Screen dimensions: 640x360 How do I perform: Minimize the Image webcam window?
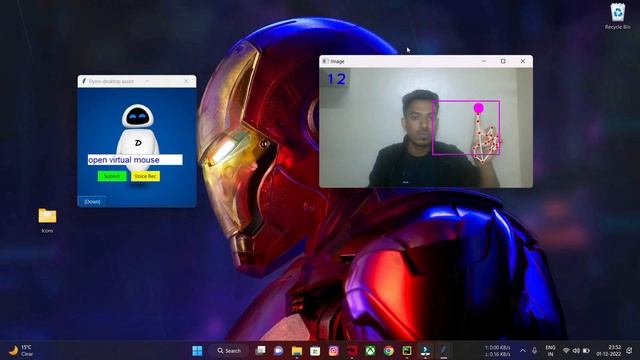point(484,61)
